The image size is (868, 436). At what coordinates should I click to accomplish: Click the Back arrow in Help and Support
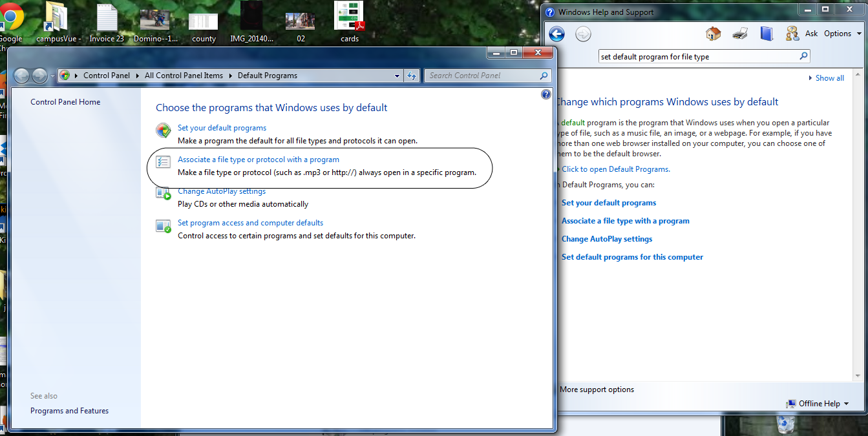click(556, 34)
